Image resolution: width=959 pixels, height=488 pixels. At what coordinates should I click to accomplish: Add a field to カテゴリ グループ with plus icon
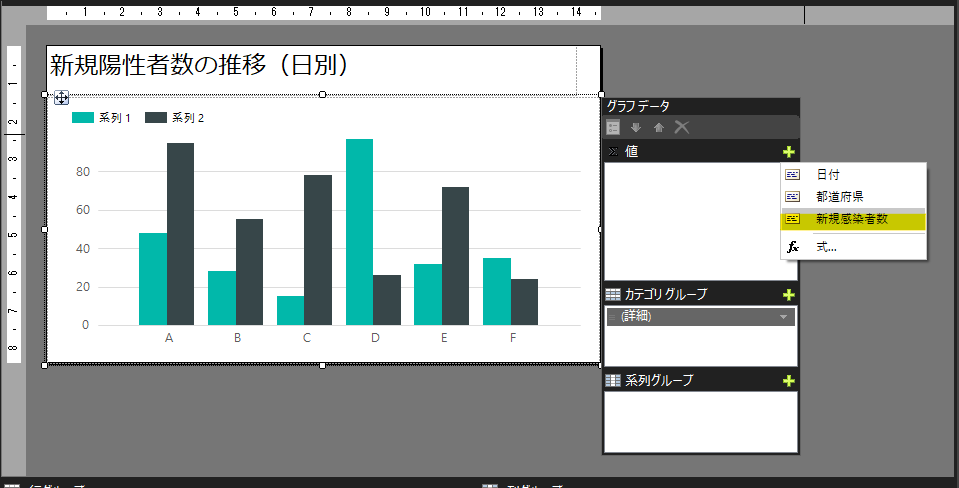coord(788,295)
